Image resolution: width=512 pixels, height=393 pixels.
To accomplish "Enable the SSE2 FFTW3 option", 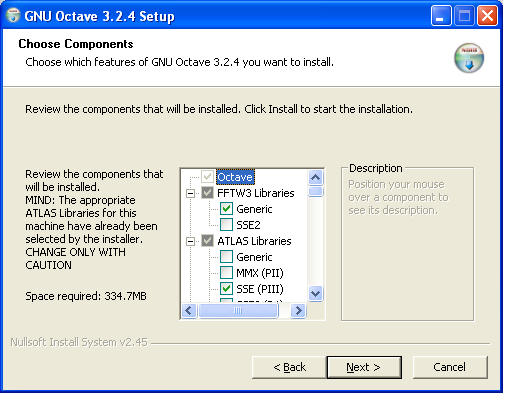I will tap(226, 225).
